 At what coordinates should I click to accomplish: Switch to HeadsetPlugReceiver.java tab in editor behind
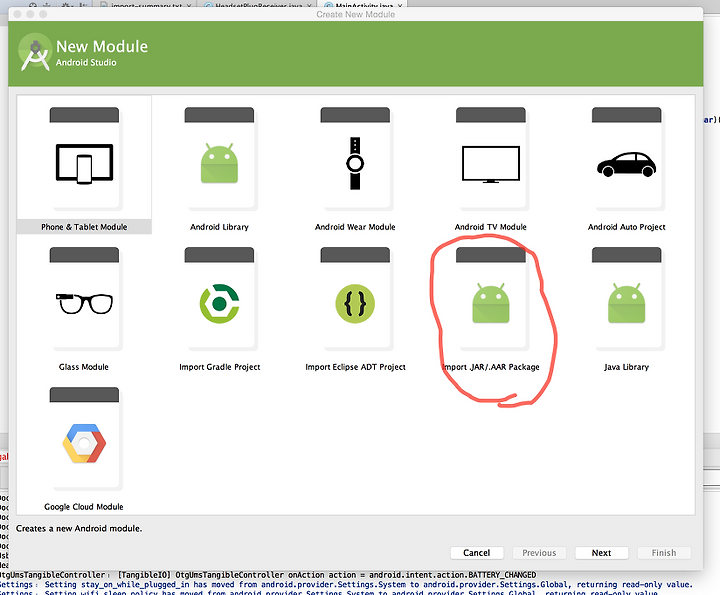[257, 5]
